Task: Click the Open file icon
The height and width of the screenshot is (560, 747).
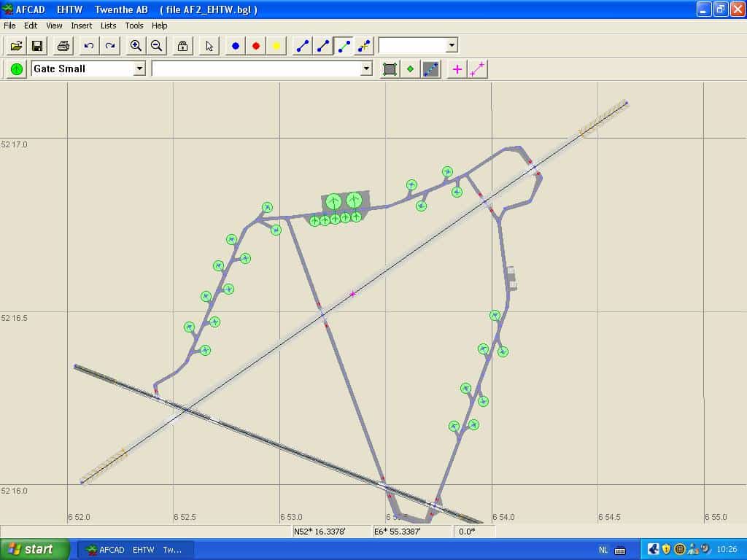Action: click(x=16, y=46)
